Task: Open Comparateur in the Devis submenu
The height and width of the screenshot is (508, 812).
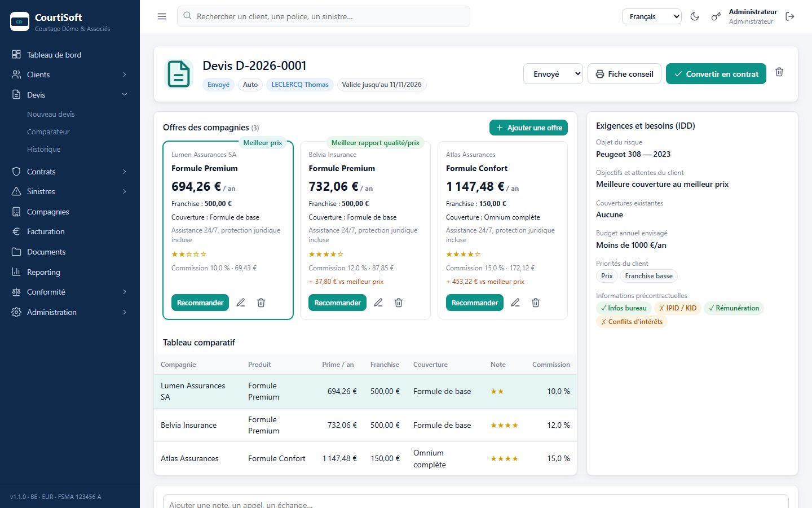Action: coord(48,132)
